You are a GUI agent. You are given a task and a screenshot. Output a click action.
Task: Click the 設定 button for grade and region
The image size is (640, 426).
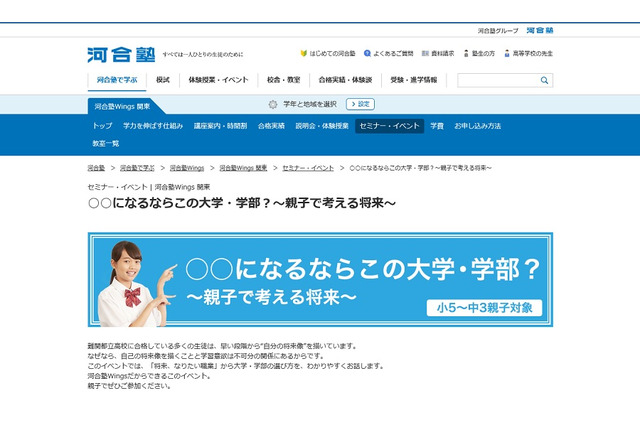coord(360,104)
